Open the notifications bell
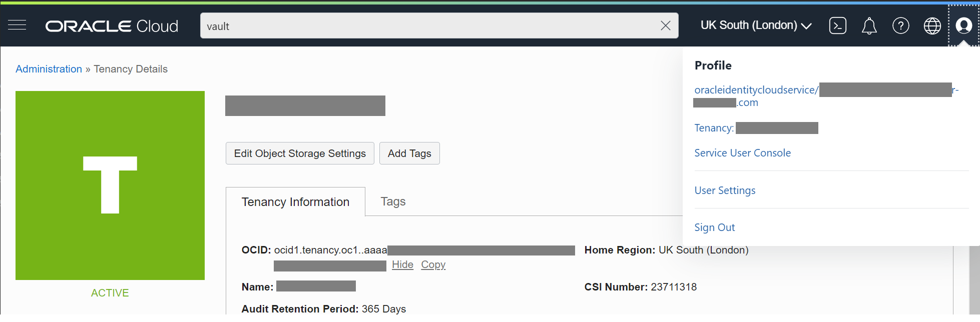This screenshot has height=322, width=980. click(x=869, y=25)
